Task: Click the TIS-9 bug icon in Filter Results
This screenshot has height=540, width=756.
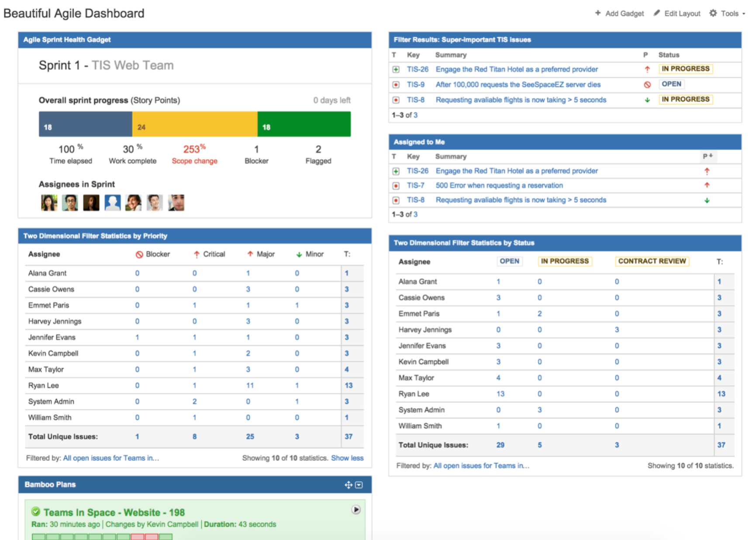Action: (396, 85)
